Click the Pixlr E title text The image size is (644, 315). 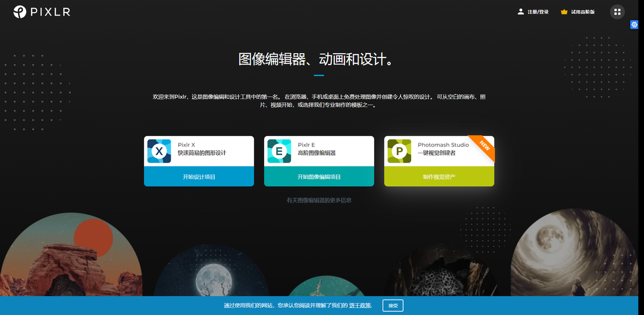point(306,145)
